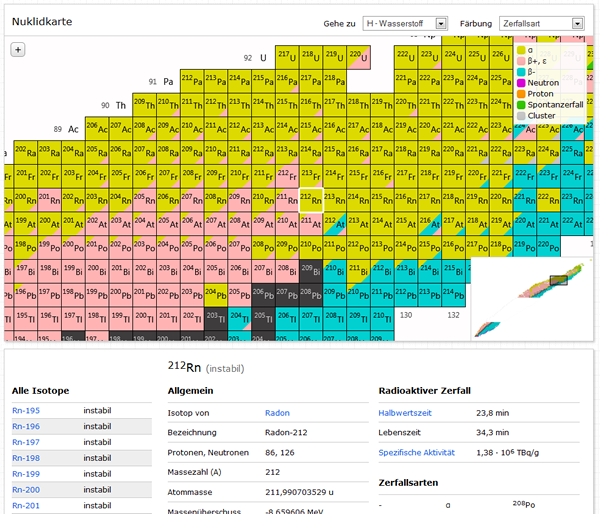The image size is (600, 514).
Task: Click the yellow α legend swatch
Action: point(521,50)
